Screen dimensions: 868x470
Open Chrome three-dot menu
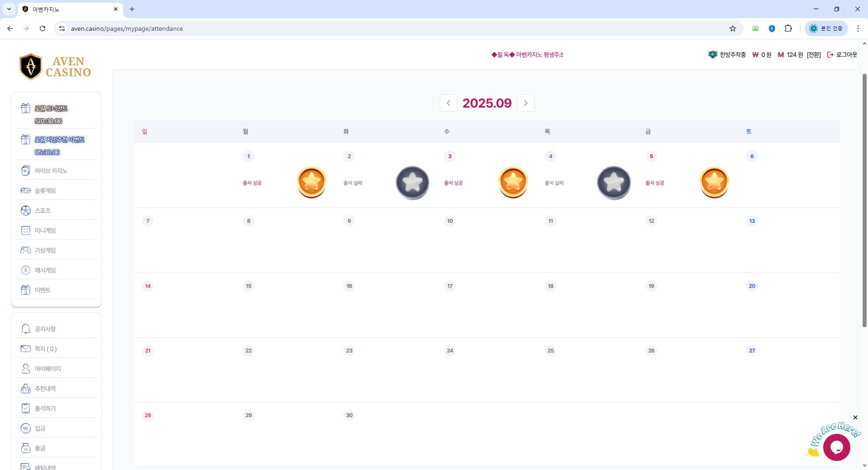[x=858, y=28]
